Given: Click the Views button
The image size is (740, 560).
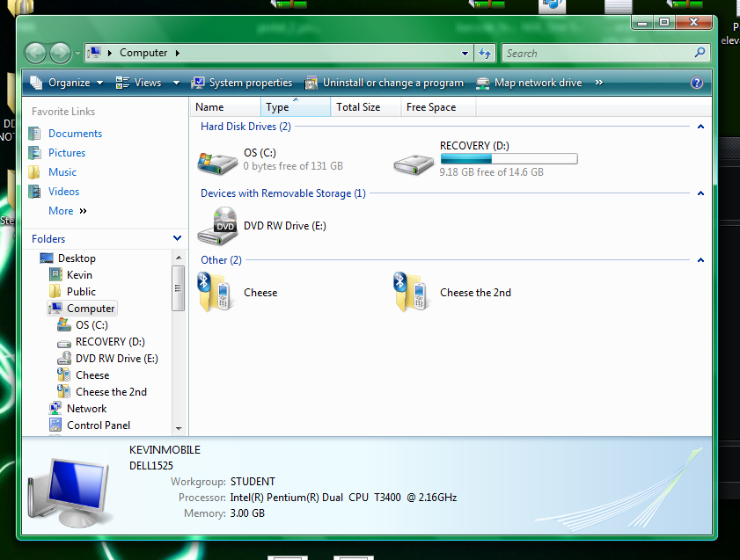Looking at the screenshot, I should 139,83.
